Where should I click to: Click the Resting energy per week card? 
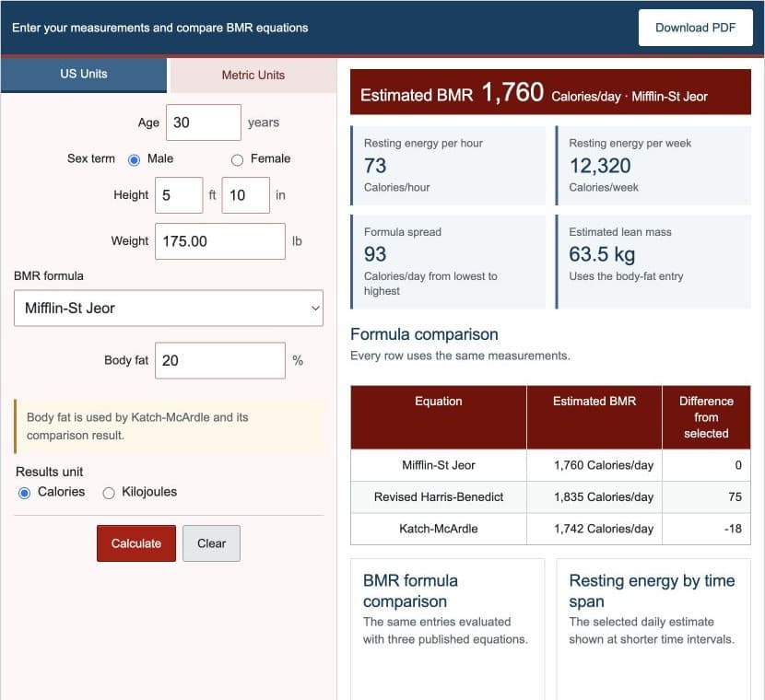coord(653,165)
